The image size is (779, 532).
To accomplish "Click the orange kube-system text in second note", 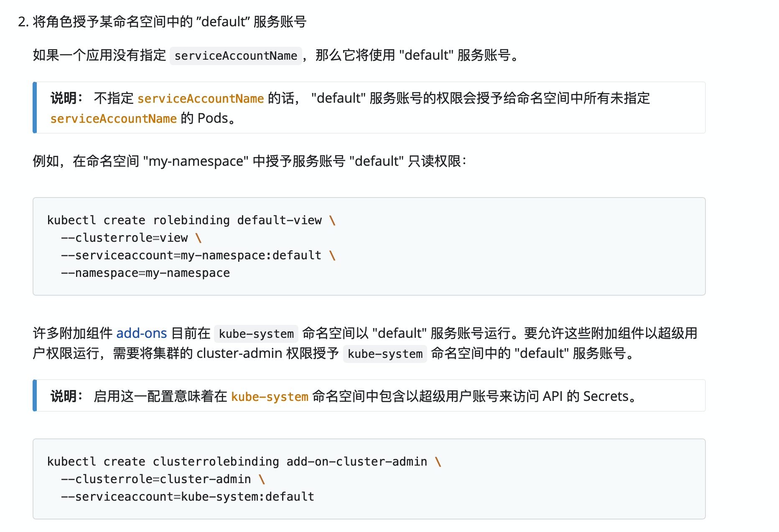I will point(270,396).
